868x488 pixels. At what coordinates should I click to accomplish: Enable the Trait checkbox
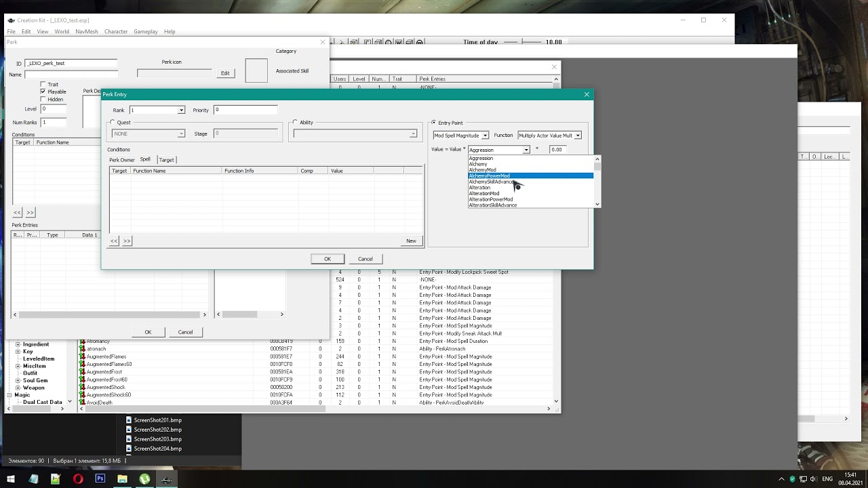(43, 85)
